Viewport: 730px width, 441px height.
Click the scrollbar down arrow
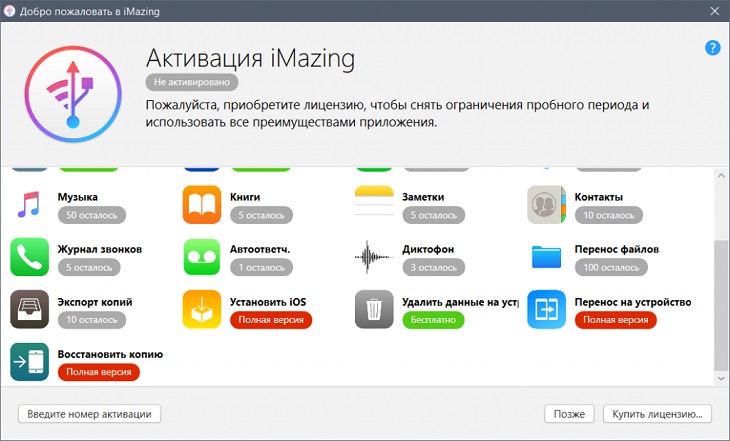[721, 379]
